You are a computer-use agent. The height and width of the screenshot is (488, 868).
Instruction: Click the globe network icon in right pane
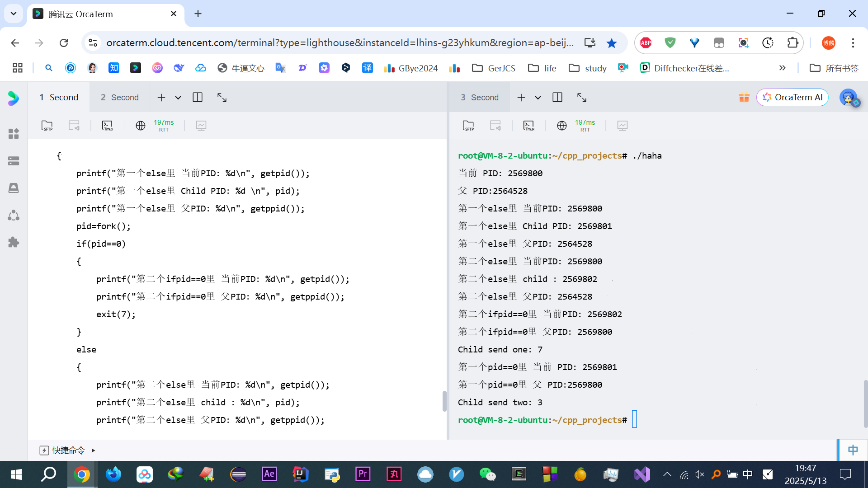pos(561,126)
